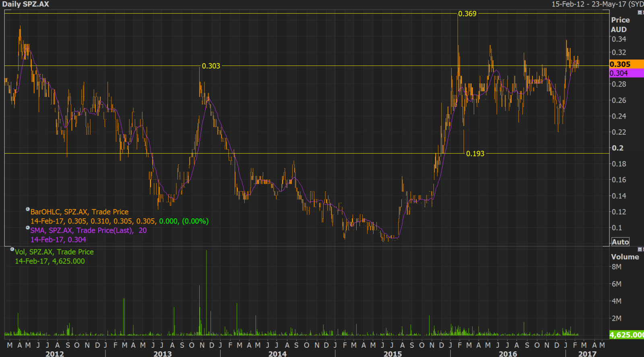Click the 8M volume axis label
This screenshot has height=357, width=644.
tap(617, 267)
